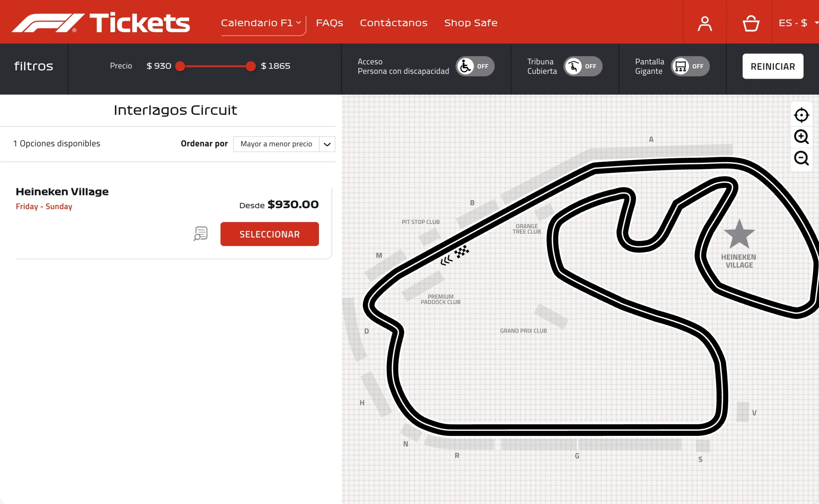Open the FAQs page
819x504 pixels.
tap(329, 23)
